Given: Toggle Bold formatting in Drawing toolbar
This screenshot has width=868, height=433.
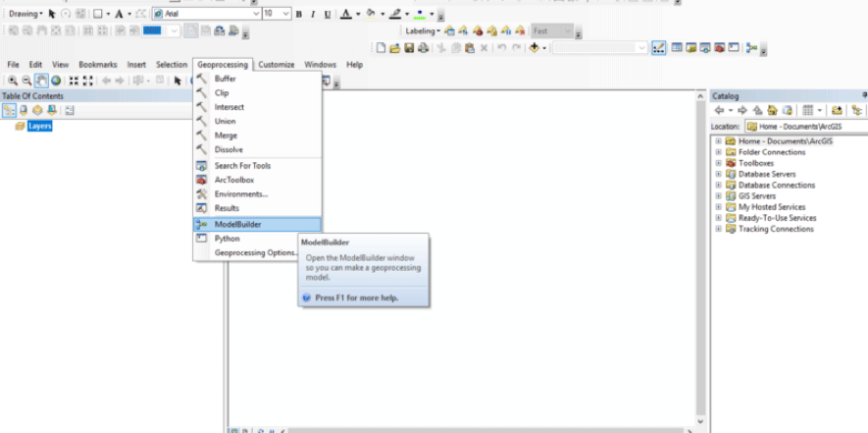Looking at the screenshot, I should pos(299,15).
